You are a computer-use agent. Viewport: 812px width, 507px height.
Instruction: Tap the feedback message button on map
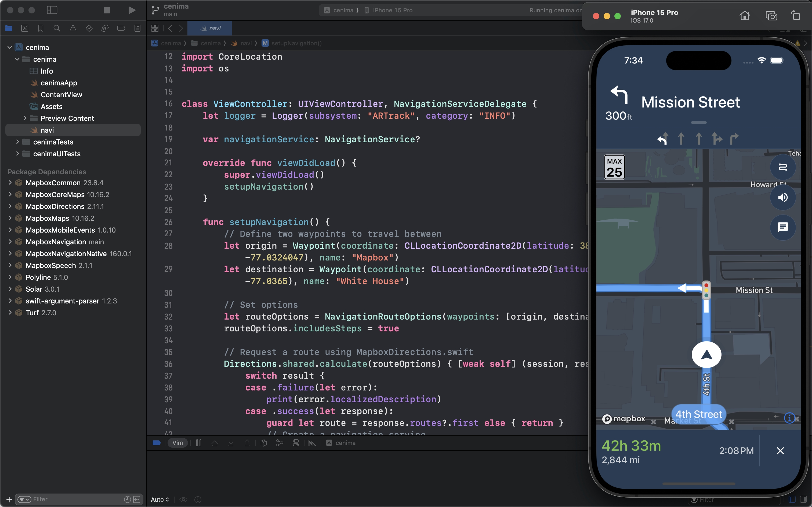click(x=782, y=227)
